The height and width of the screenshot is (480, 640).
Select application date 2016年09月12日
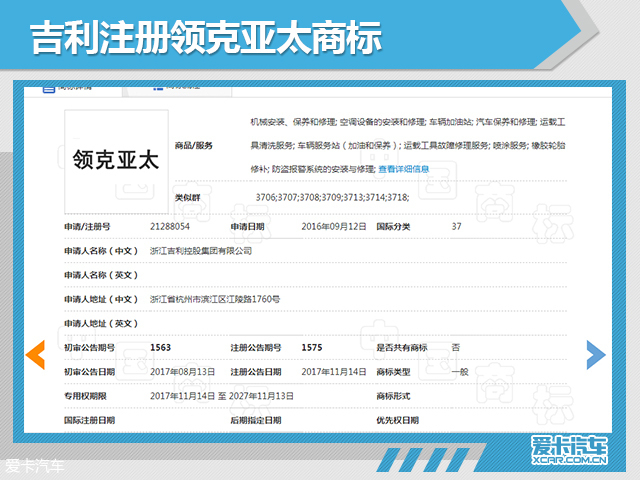pyautogui.click(x=334, y=227)
